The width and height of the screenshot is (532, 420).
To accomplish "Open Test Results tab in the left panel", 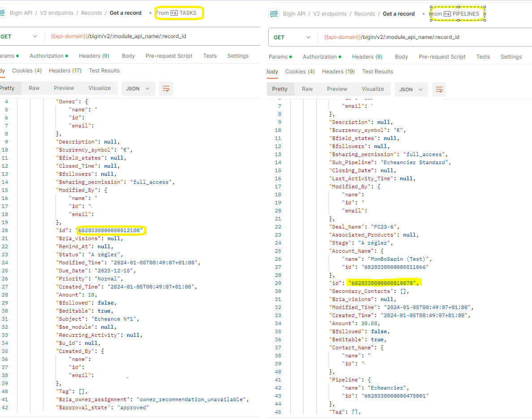I will pos(104,71).
